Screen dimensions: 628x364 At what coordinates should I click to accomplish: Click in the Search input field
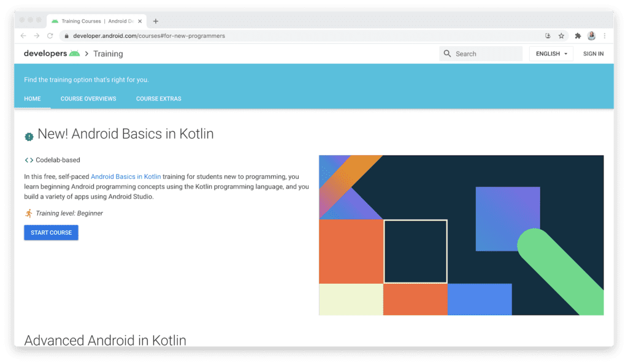coord(481,53)
